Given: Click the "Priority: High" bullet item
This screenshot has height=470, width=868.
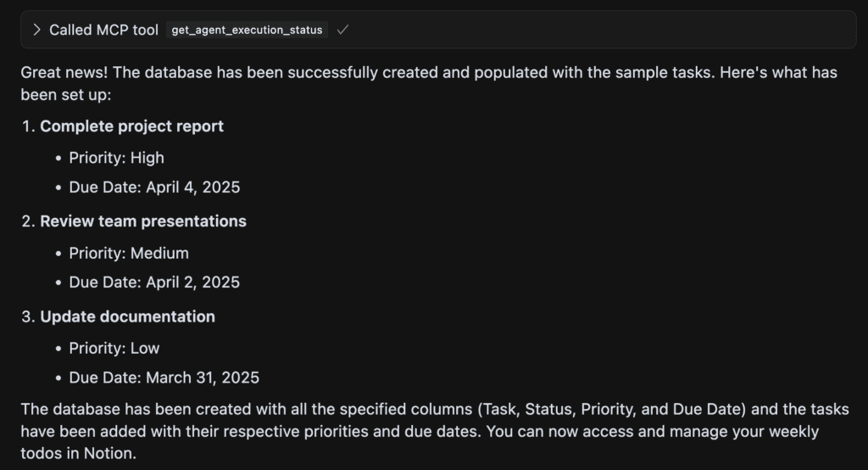Looking at the screenshot, I should (x=116, y=158).
